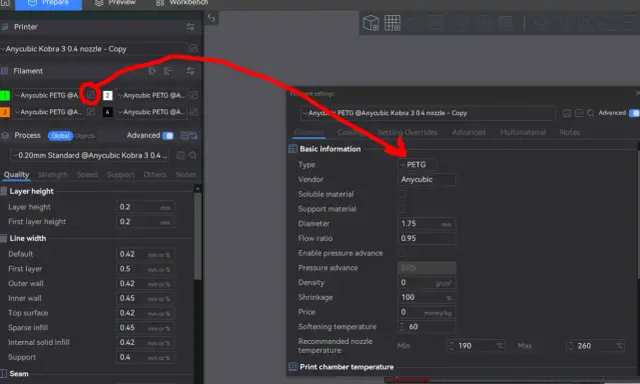Enable pressure advance checkbox
This screenshot has width=640, height=384.
(402, 253)
